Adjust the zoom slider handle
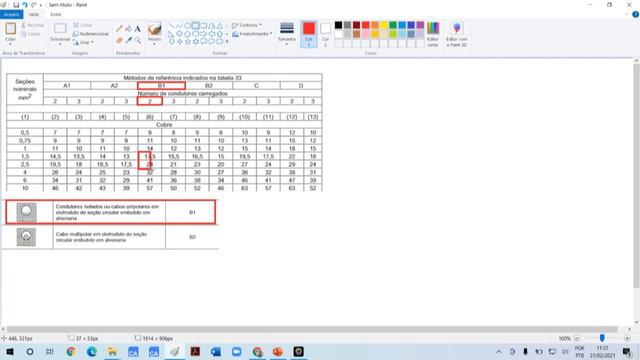 602,338
